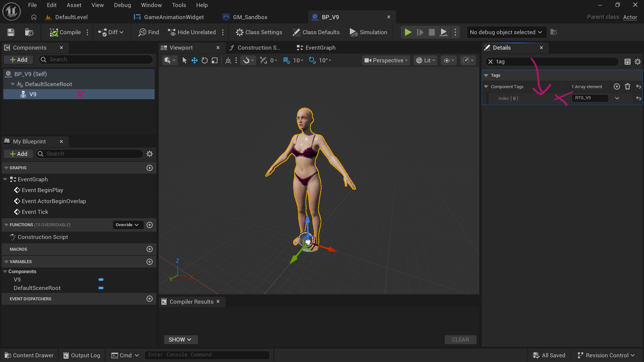Click the Save blueprint icon
Viewport: 644px width, 362px height.
tap(11, 32)
